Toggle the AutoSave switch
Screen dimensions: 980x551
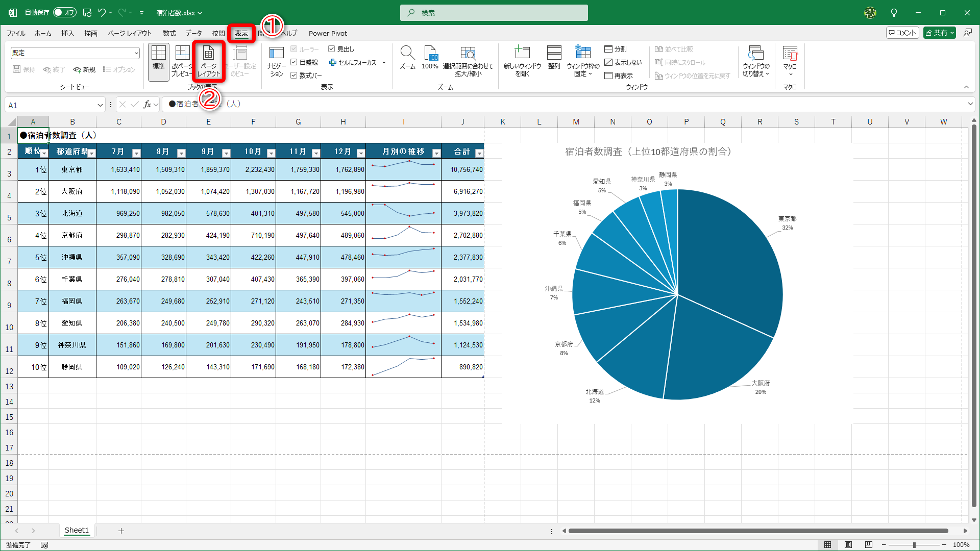pos(64,12)
